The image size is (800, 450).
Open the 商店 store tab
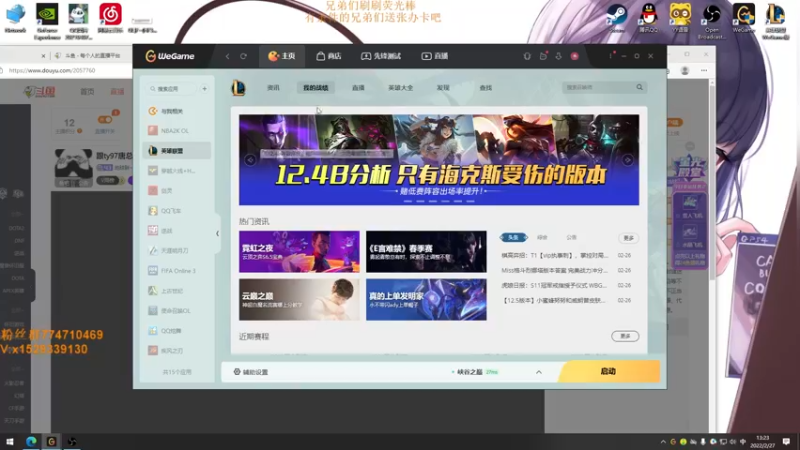point(329,56)
